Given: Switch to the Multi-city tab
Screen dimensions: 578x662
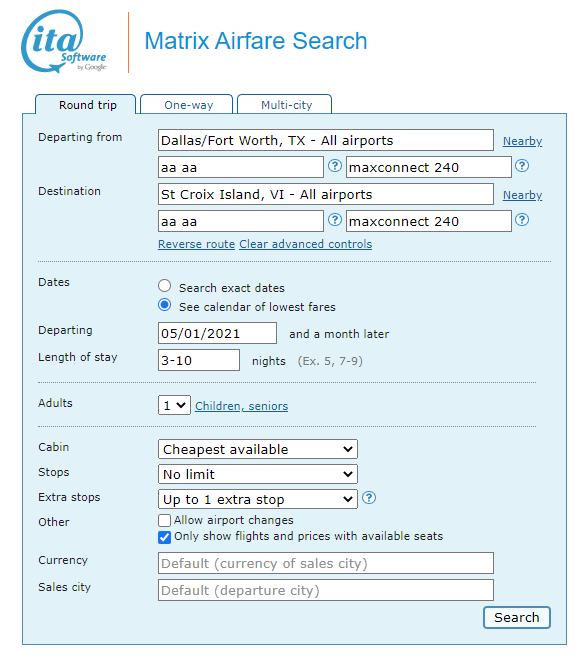Looking at the screenshot, I should 285,104.
